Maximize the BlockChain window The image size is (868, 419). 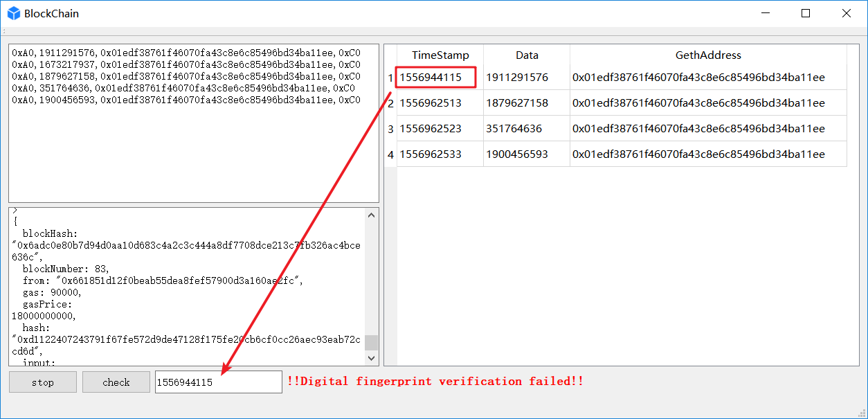(x=806, y=13)
